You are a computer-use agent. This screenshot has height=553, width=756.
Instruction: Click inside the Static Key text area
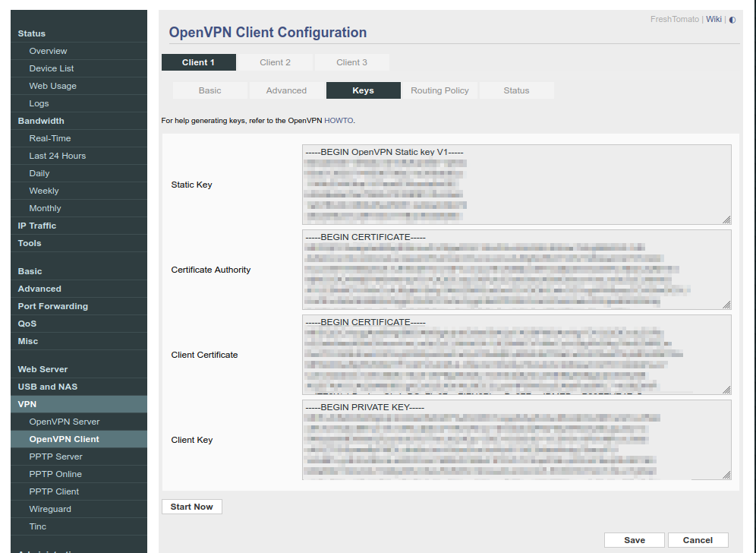(516, 185)
